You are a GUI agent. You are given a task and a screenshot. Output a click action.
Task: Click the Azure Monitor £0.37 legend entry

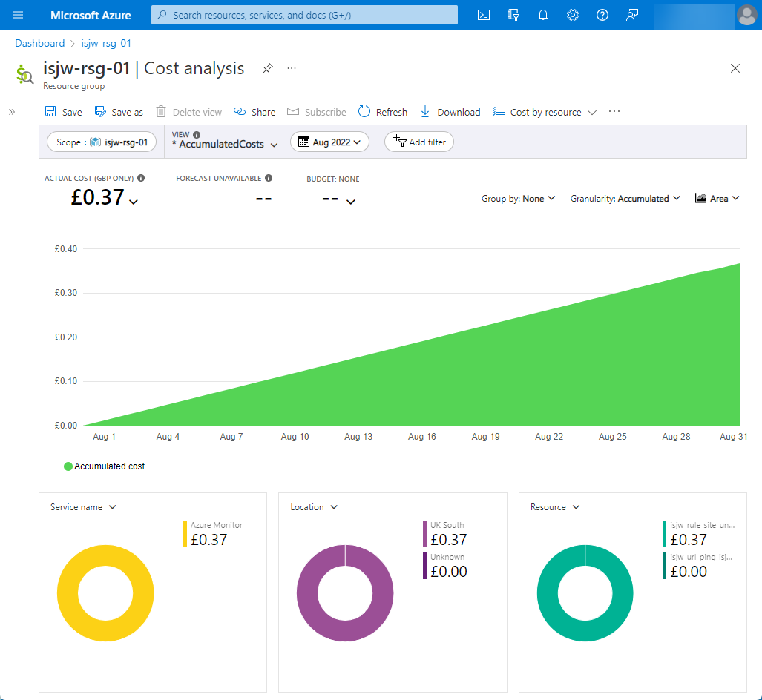tap(213, 534)
